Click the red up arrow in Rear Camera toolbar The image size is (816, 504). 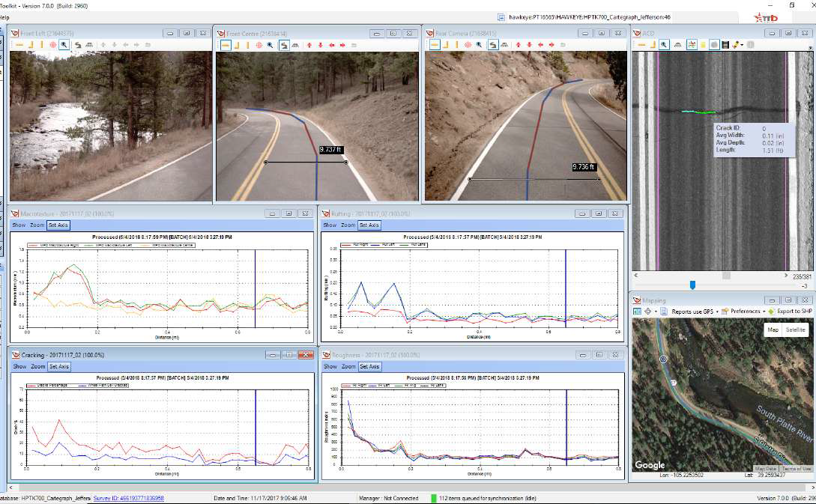tap(517, 45)
